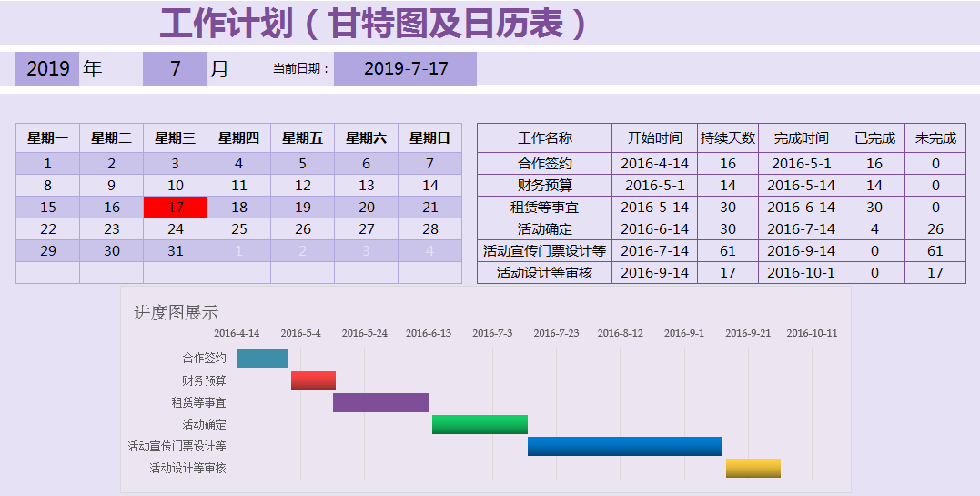Click the chart row label 活动确定

coord(205,424)
